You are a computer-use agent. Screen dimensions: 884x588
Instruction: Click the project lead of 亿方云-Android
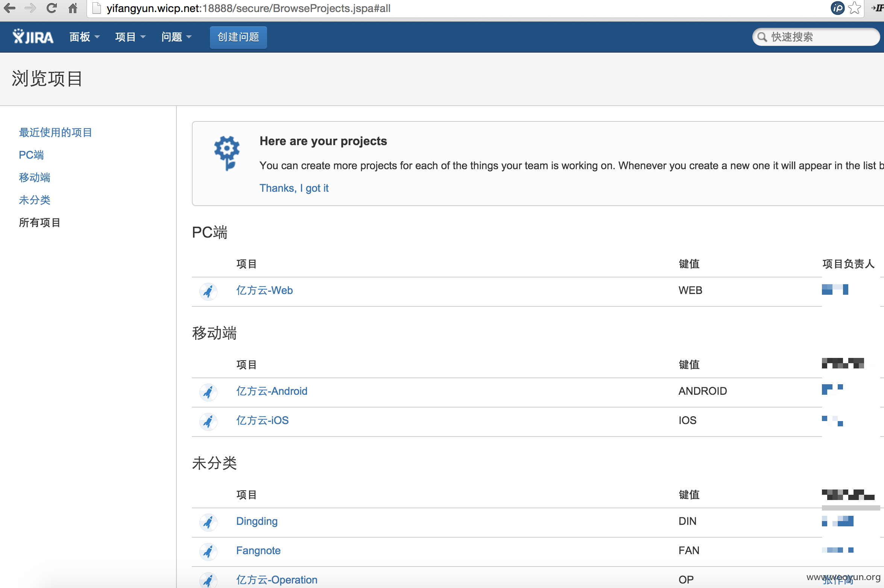(832, 389)
